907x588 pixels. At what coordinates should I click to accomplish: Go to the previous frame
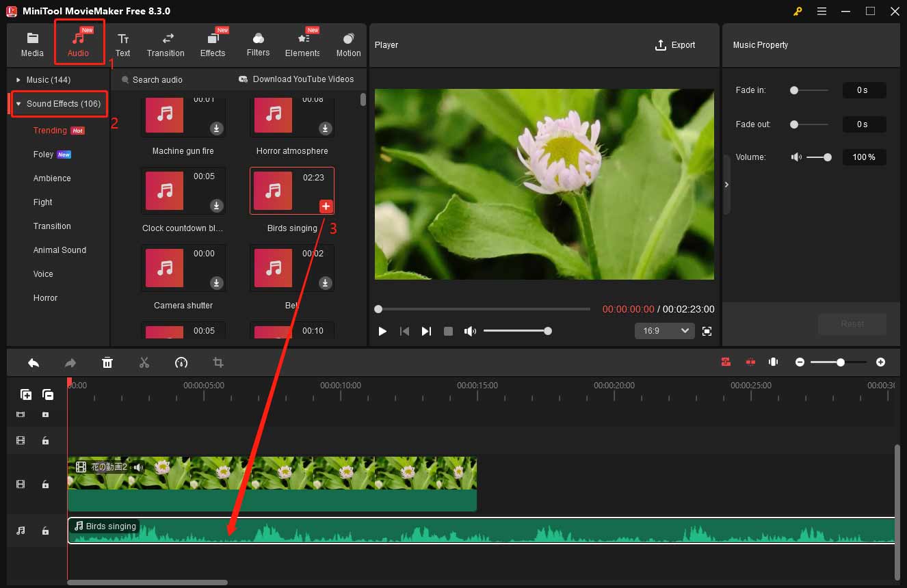404,331
